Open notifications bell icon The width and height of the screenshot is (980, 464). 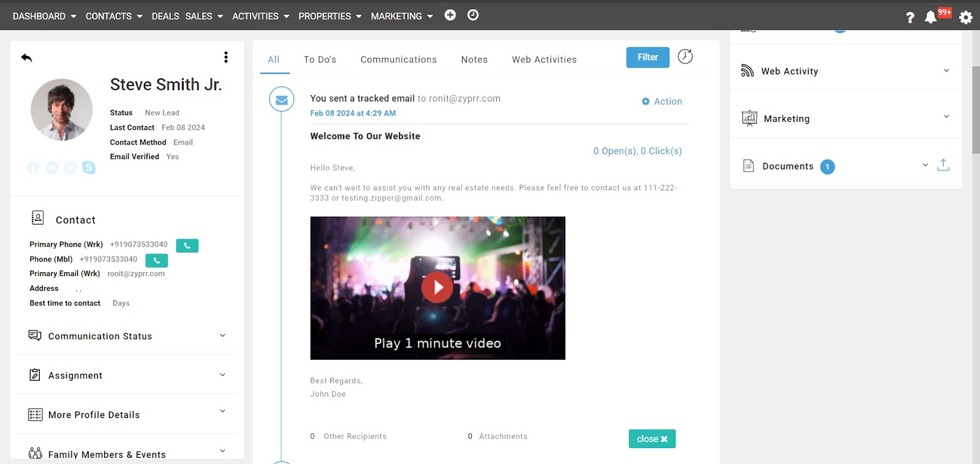coord(930,17)
